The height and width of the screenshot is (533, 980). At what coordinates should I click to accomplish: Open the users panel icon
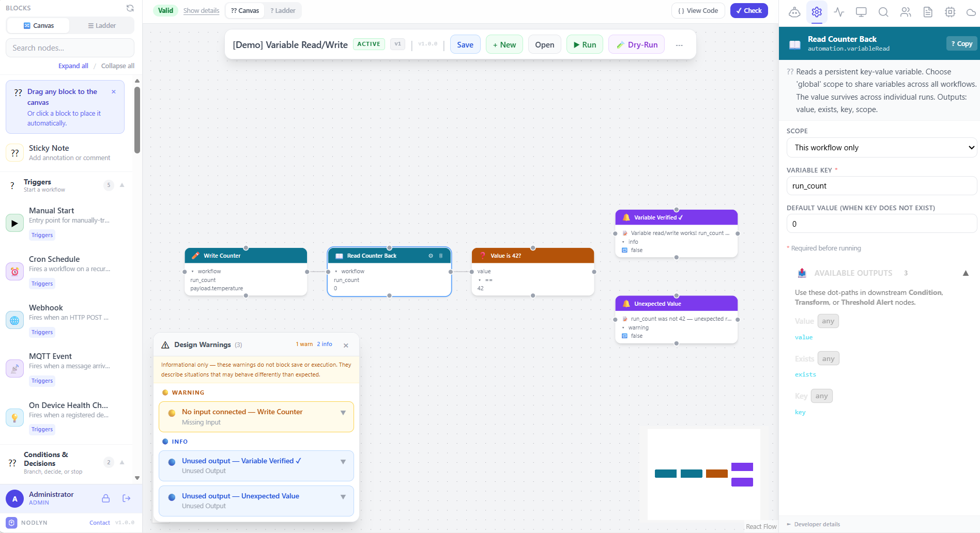(906, 12)
